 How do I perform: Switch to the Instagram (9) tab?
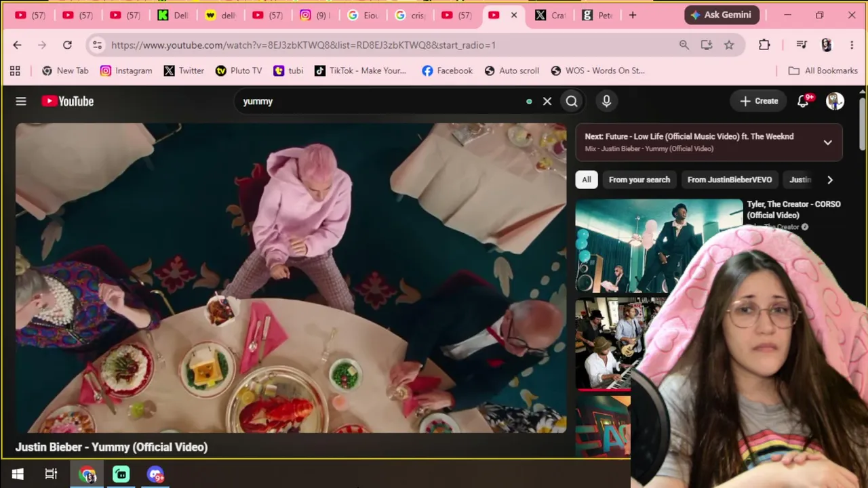coord(315,15)
